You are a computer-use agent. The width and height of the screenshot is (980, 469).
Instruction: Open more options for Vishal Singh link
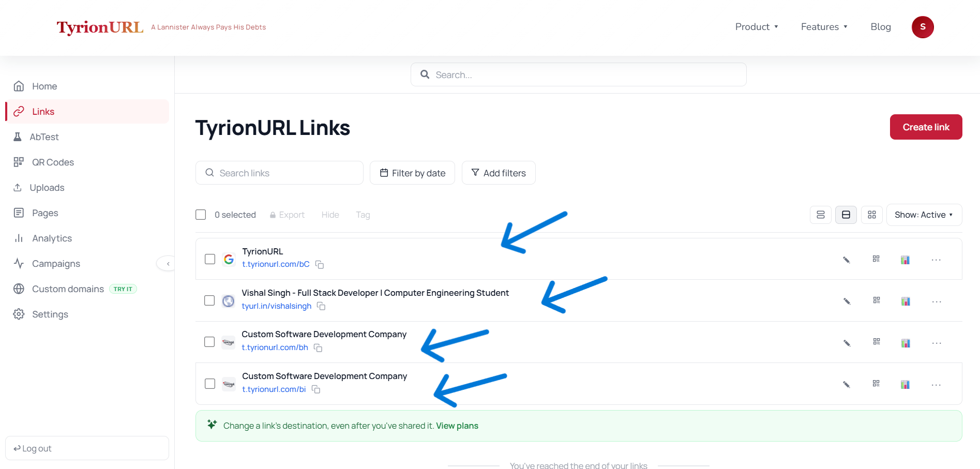[937, 301]
